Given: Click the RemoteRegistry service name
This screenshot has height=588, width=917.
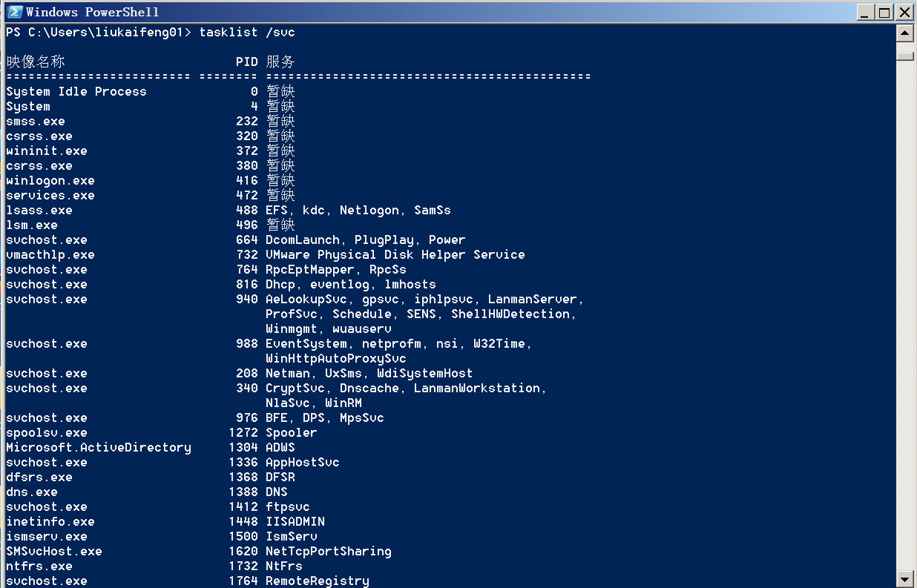Looking at the screenshot, I should point(318,581).
